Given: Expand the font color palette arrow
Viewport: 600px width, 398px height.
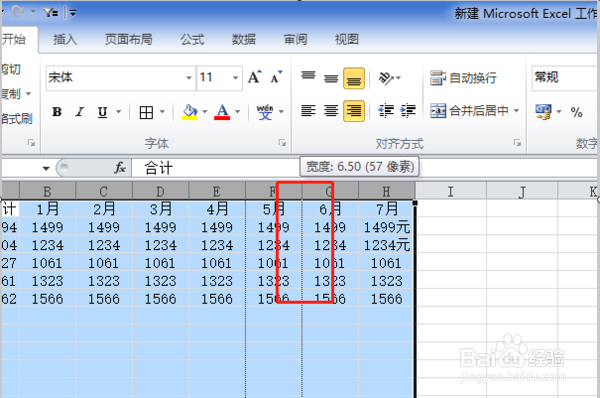Looking at the screenshot, I should coord(238,112).
